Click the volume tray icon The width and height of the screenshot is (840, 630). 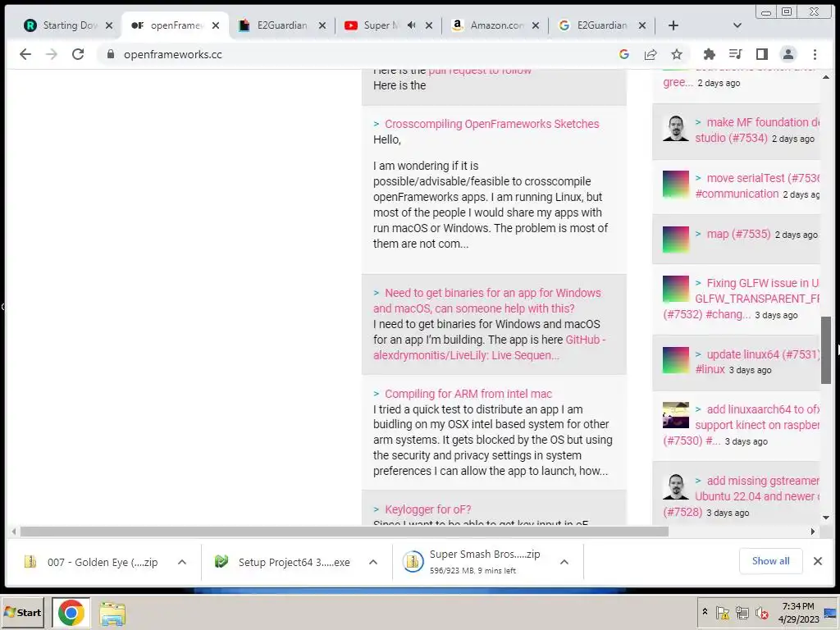click(762, 612)
